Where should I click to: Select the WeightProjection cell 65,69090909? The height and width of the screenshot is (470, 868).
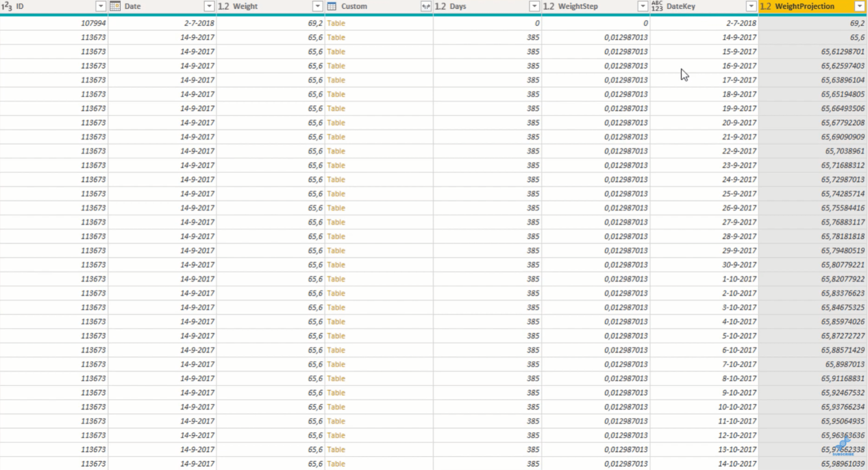point(813,137)
